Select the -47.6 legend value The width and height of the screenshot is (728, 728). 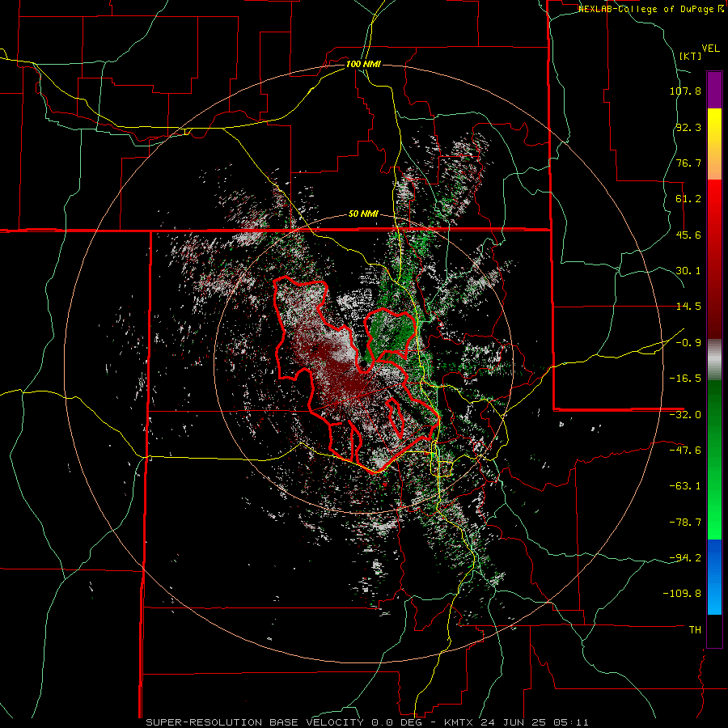pyautogui.click(x=685, y=451)
